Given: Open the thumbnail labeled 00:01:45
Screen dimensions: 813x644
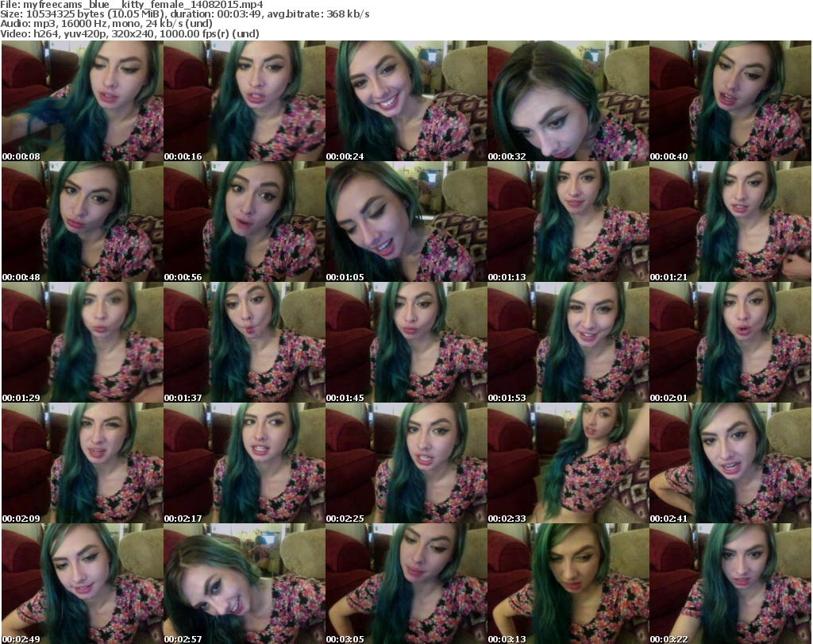Looking at the screenshot, I should [406, 342].
